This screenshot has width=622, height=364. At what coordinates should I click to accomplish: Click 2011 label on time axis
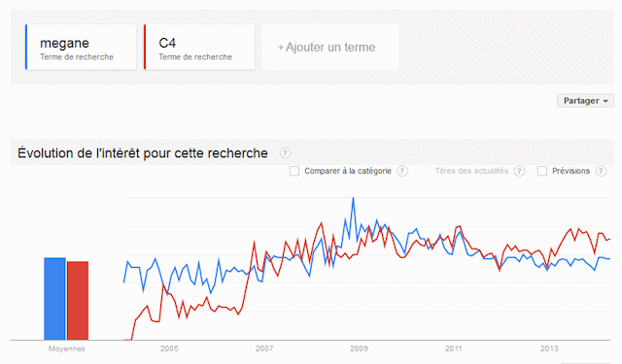point(454,348)
